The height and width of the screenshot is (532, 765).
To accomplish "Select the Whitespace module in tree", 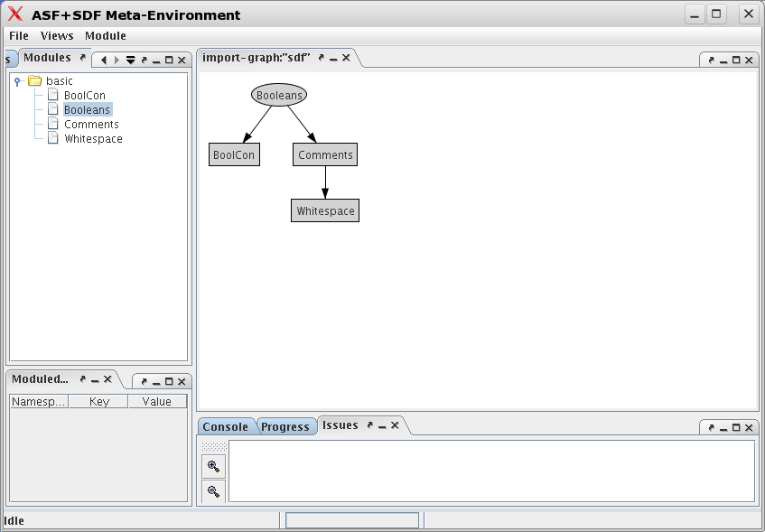I will tap(93, 139).
